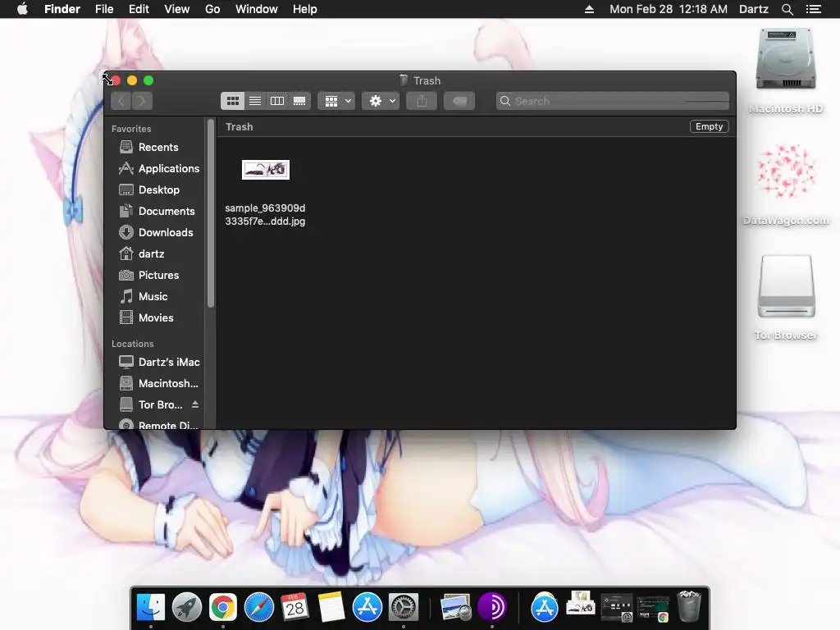Minimize the Trash window with yellow button
Image resolution: width=840 pixels, height=630 pixels.
[x=132, y=80]
